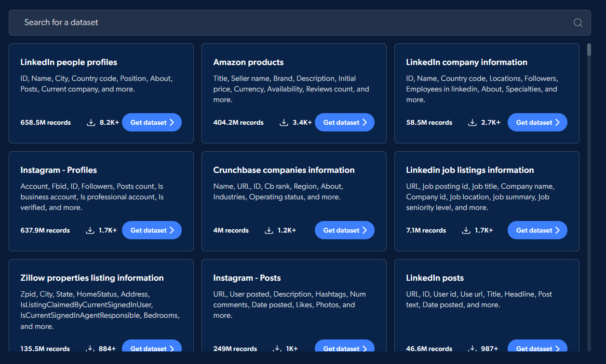Get dataset for Amazon products
Image resolution: width=606 pixels, height=364 pixels.
[344, 122]
